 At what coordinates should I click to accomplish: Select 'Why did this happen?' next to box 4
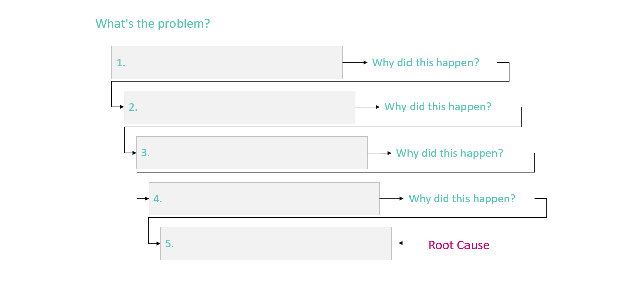pyautogui.click(x=462, y=199)
